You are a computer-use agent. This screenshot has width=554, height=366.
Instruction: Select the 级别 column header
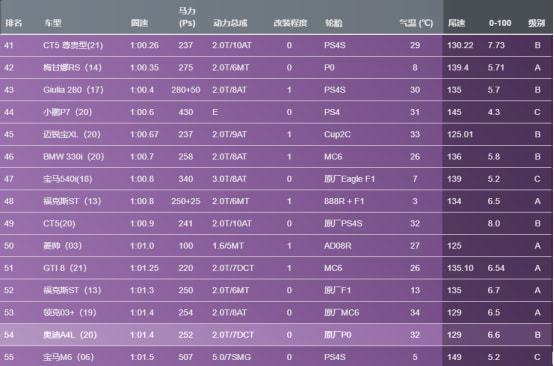click(x=536, y=23)
